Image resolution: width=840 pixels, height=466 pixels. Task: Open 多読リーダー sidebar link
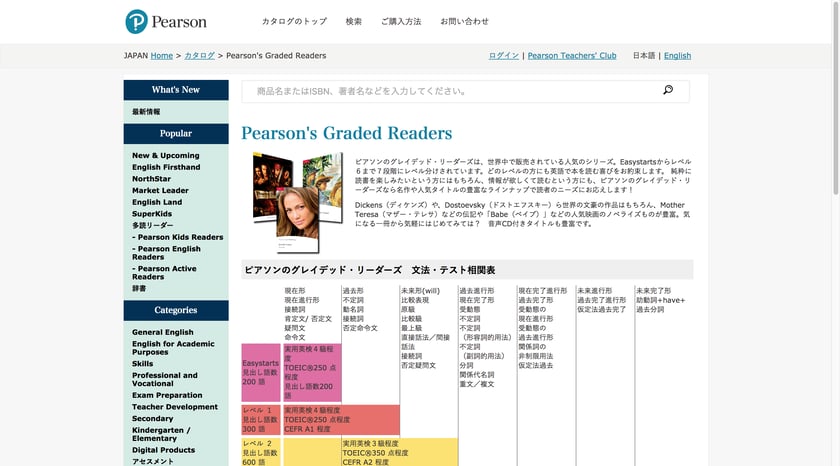coord(153,226)
